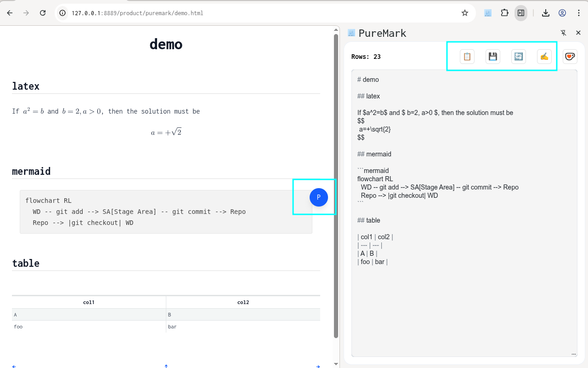The height and width of the screenshot is (368, 588).
Task: Click the "flowchart RL" line in rendered code block
Action: (48, 201)
